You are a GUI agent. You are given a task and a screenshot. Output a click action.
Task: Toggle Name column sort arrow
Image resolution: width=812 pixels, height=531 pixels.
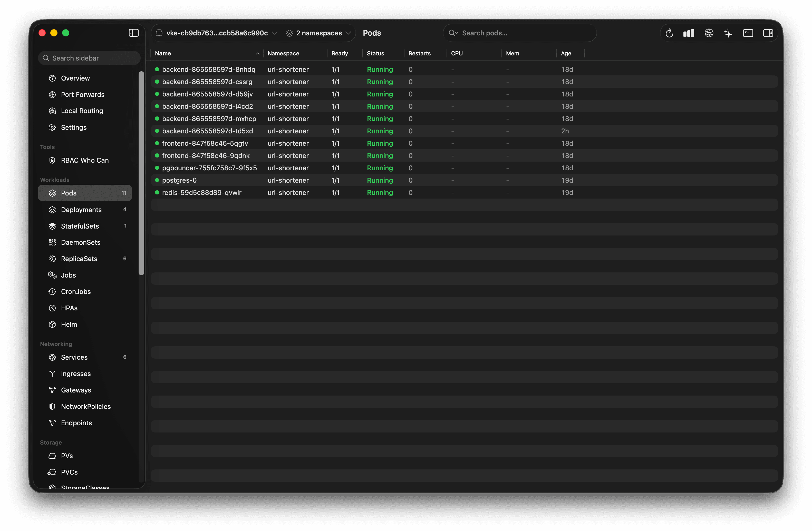pos(258,54)
